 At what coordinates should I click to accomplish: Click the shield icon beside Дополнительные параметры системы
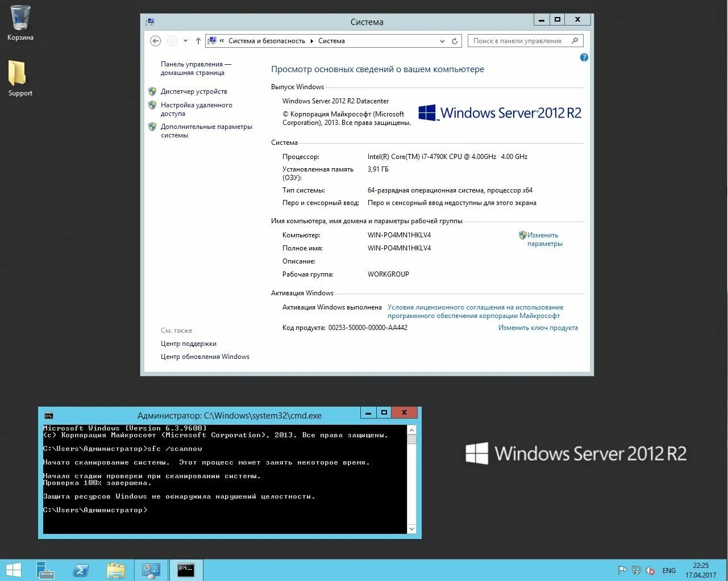pos(152,127)
